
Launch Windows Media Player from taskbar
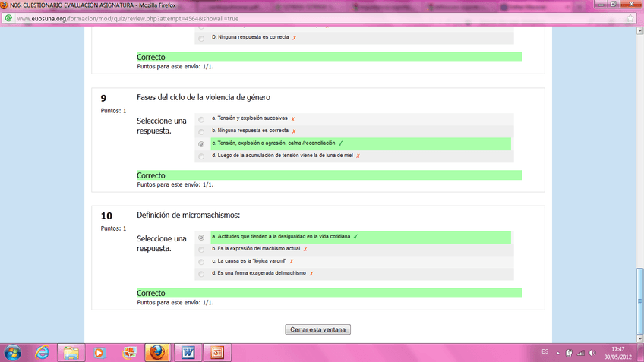tap(99, 353)
